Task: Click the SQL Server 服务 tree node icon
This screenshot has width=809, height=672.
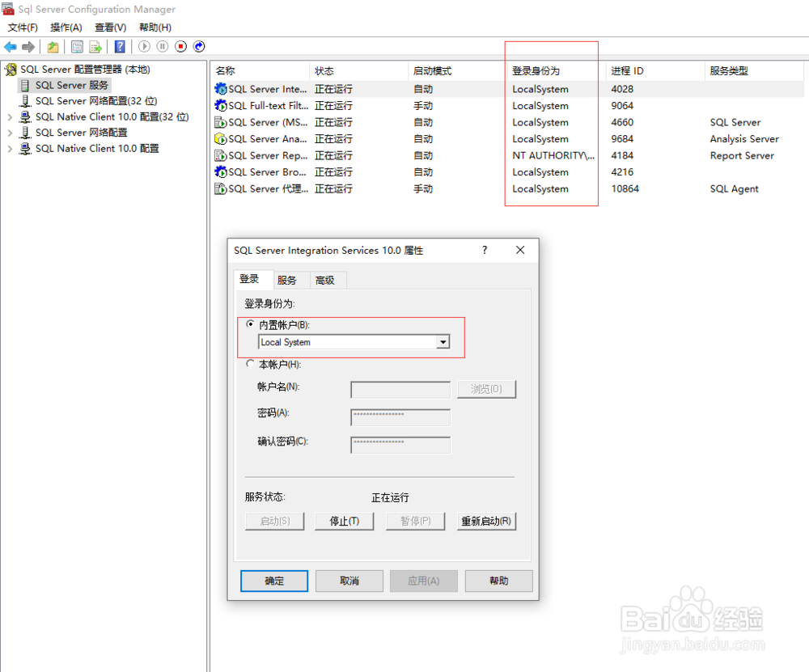Action: coord(25,85)
